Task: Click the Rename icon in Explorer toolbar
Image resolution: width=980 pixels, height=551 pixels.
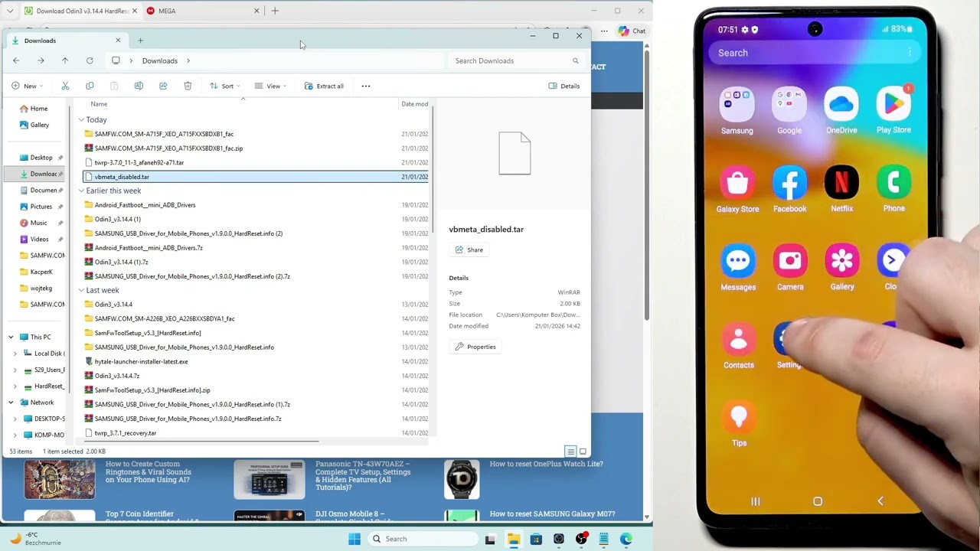Action: coord(139,86)
